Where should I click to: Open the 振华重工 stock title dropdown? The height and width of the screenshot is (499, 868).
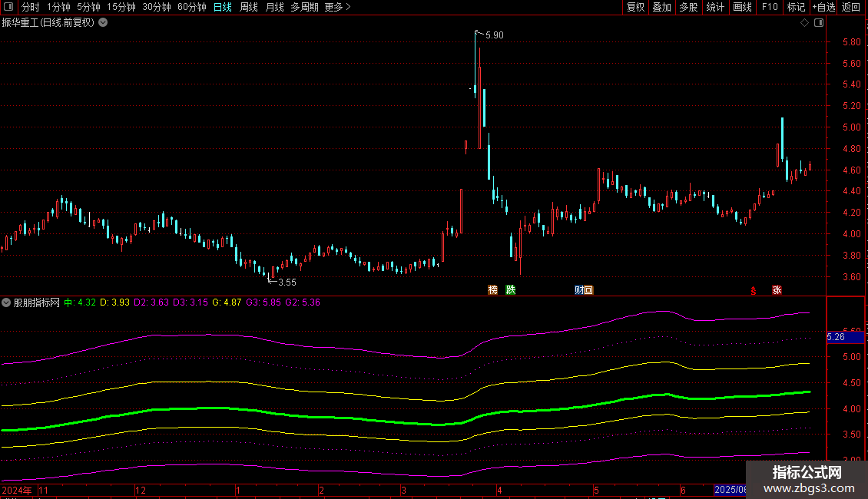coord(103,23)
